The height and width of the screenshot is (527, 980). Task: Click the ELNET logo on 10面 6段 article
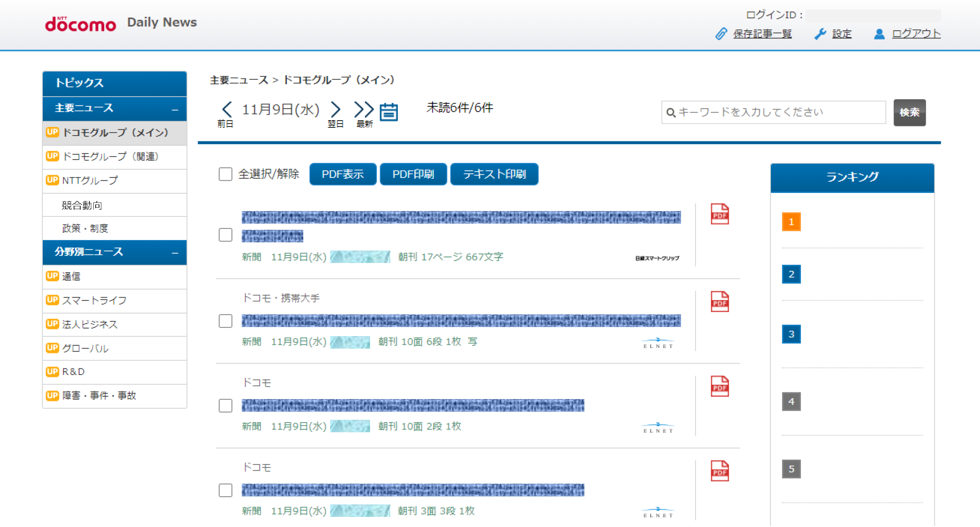[x=658, y=343]
